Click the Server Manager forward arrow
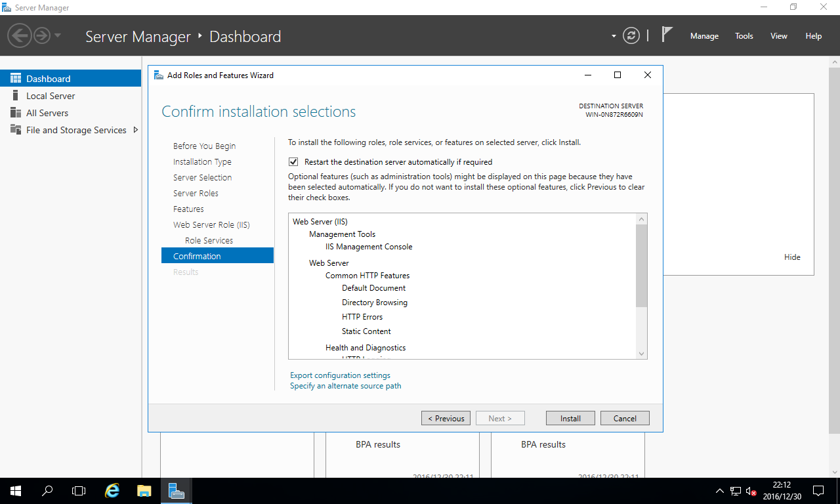Image resolution: width=840 pixels, height=504 pixels. pyautogui.click(x=42, y=35)
